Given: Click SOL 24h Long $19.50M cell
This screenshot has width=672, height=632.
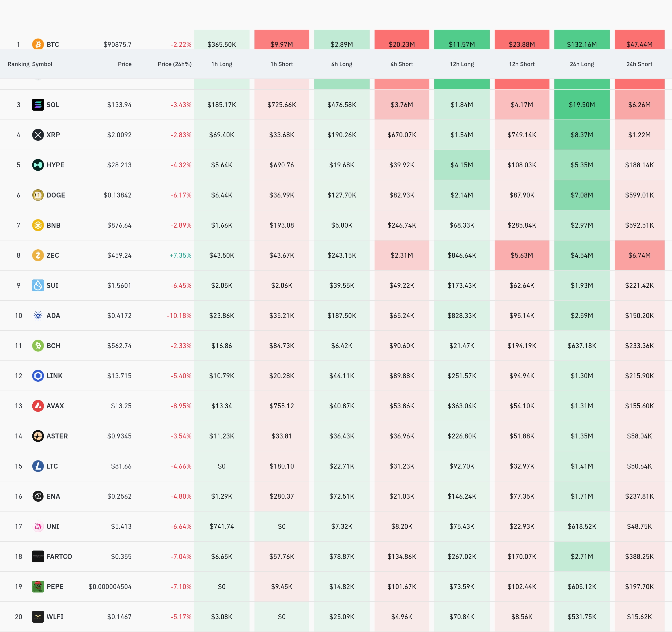Looking at the screenshot, I should pyautogui.click(x=581, y=105).
